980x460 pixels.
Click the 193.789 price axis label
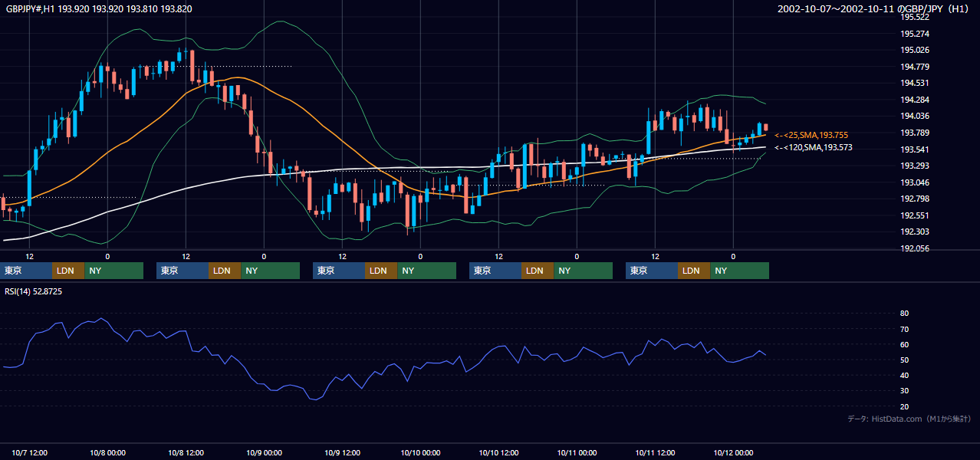pyautogui.click(x=915, y=133)
